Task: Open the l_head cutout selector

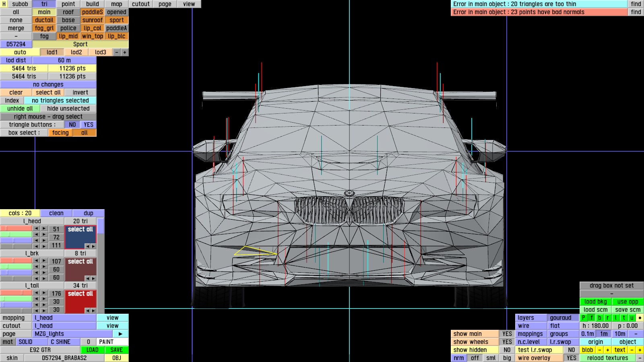Action: click(64, 326)
